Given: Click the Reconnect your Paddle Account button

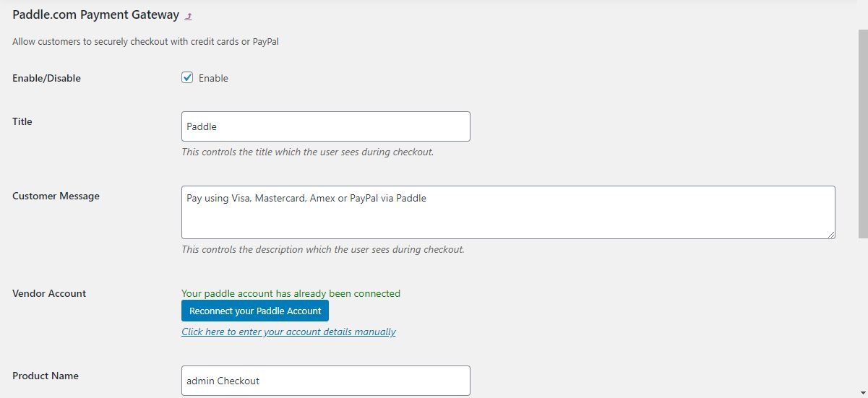Looking at the screenshot, I should click(x=255, y=311).
